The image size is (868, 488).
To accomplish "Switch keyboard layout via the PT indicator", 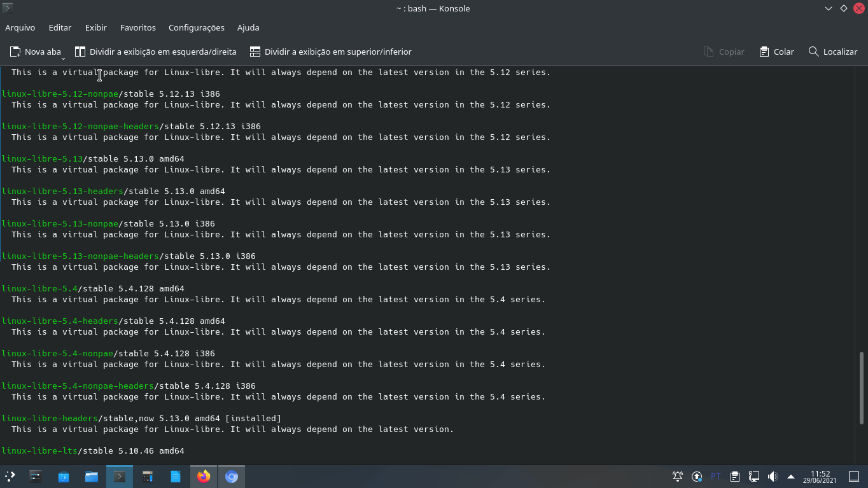I will [x=715, y=476].
